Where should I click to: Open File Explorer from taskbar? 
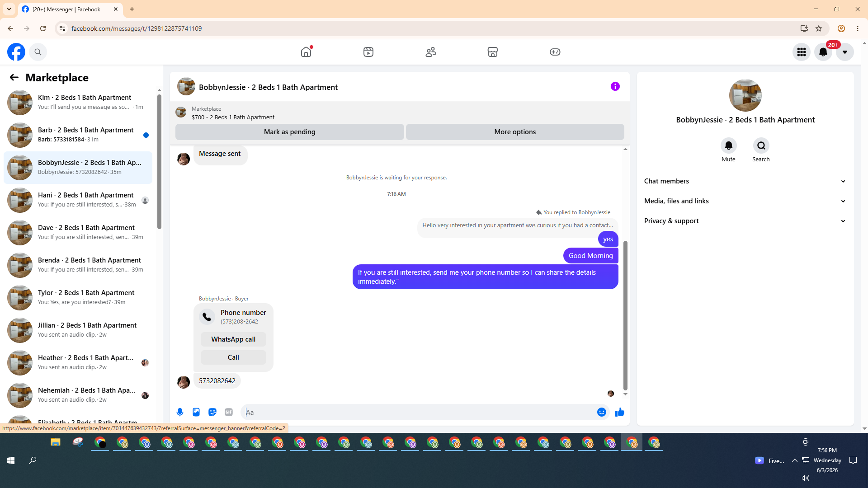[56, 442]
